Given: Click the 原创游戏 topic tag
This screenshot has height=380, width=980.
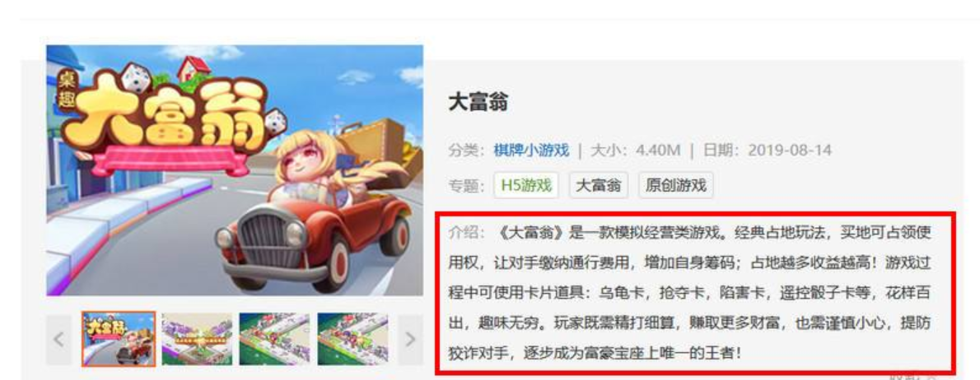Looking at the screenshot, I should [675, 185].
